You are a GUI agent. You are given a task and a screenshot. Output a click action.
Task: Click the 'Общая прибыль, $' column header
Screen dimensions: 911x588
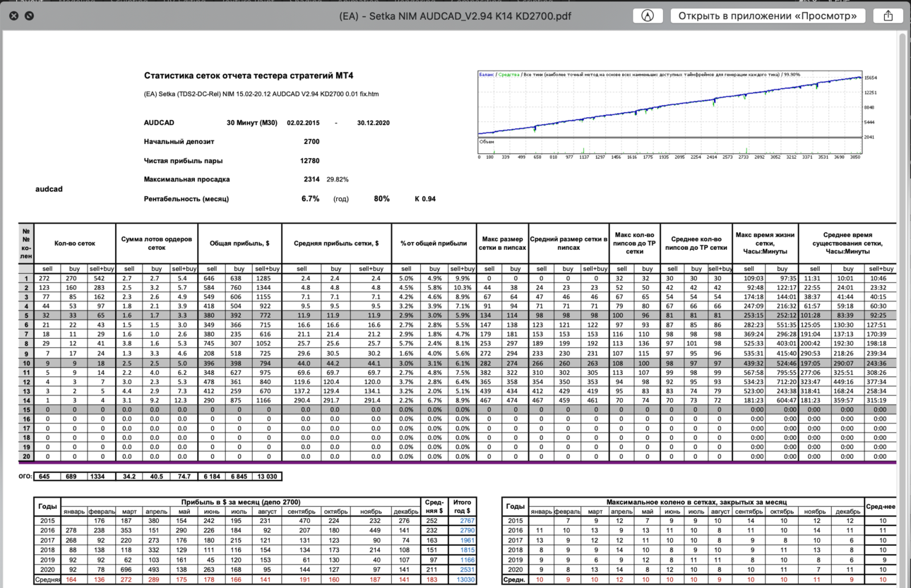239,243
